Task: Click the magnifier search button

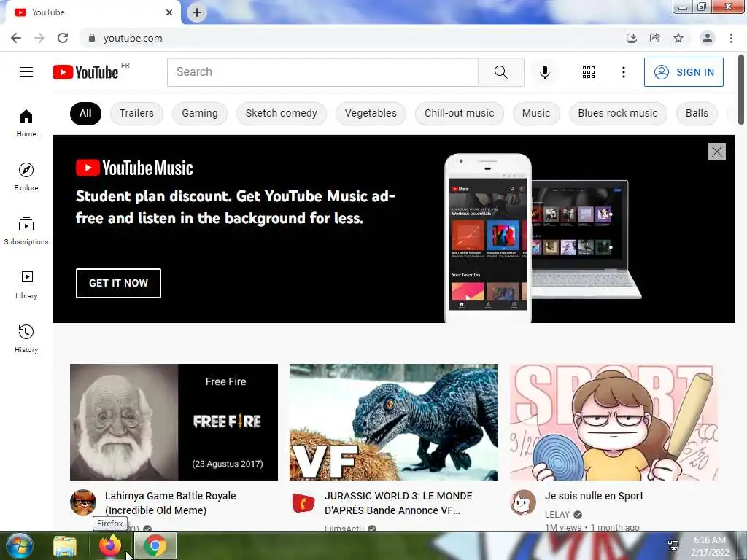Action: (x=500, y=72)
